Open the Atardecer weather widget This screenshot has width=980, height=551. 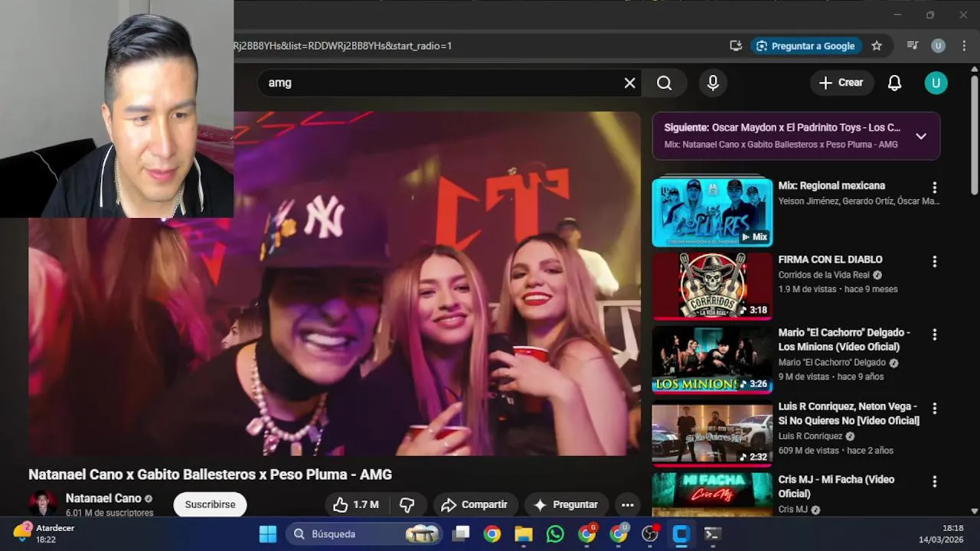point(44,533)
